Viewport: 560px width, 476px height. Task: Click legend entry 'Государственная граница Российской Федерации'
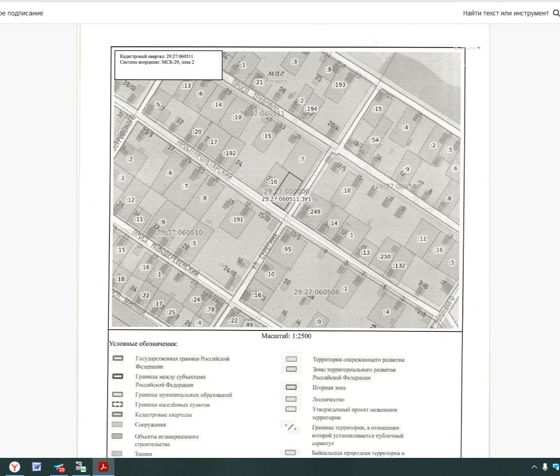(x=182, y=362)
